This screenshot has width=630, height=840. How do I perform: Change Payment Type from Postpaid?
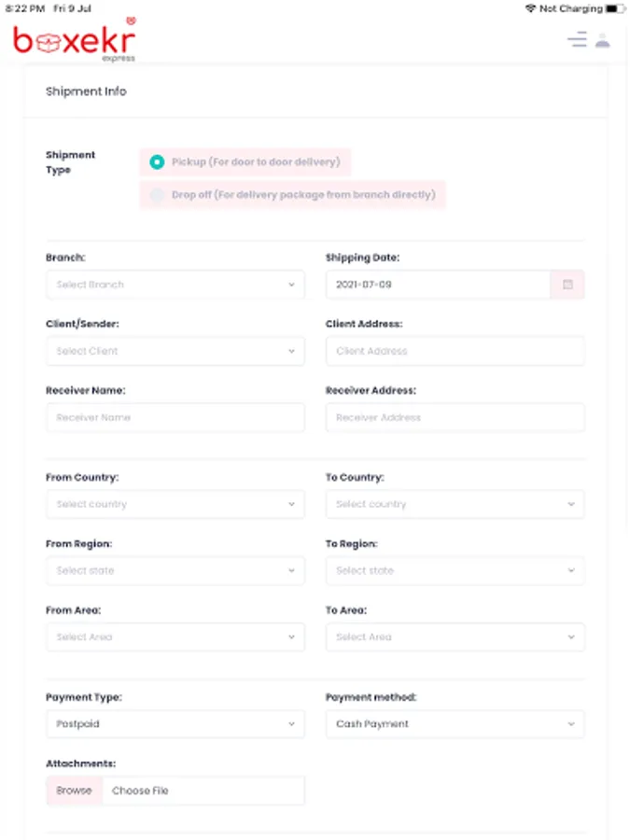point(175,724)
